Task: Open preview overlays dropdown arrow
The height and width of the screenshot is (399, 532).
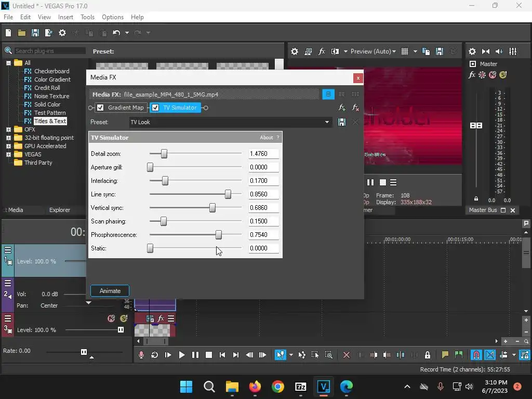Action: pos(415,51)
